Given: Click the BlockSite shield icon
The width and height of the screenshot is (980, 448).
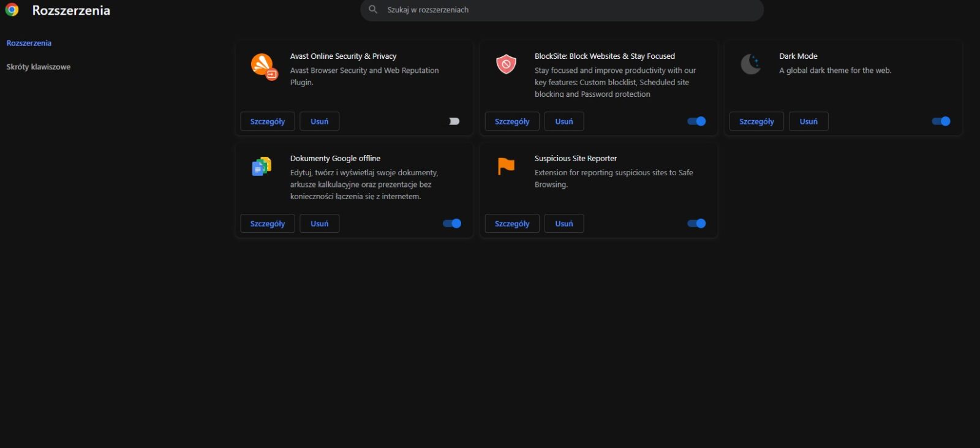Looking at the screenshot, I should 506,64.
